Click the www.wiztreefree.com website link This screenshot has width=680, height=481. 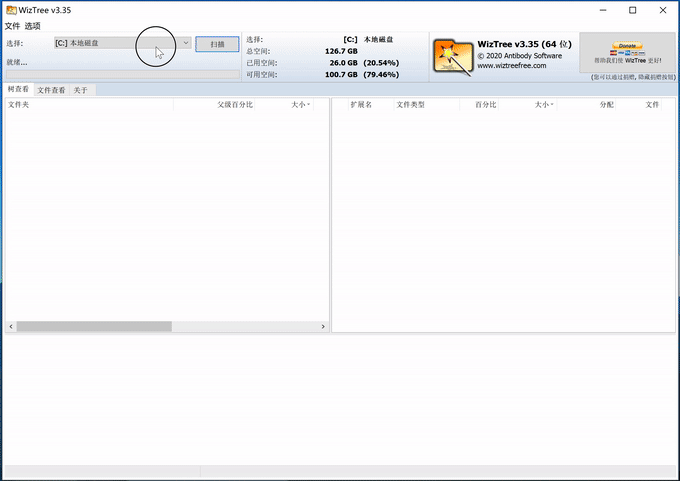point(512,65)
